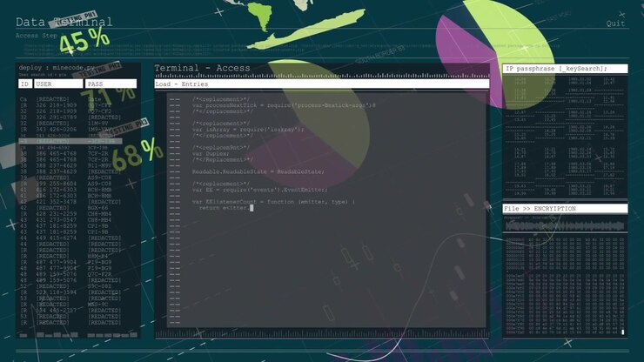Select user entry 199 255-8604
This screenshot has height=362, width=644.
[57, 184]
